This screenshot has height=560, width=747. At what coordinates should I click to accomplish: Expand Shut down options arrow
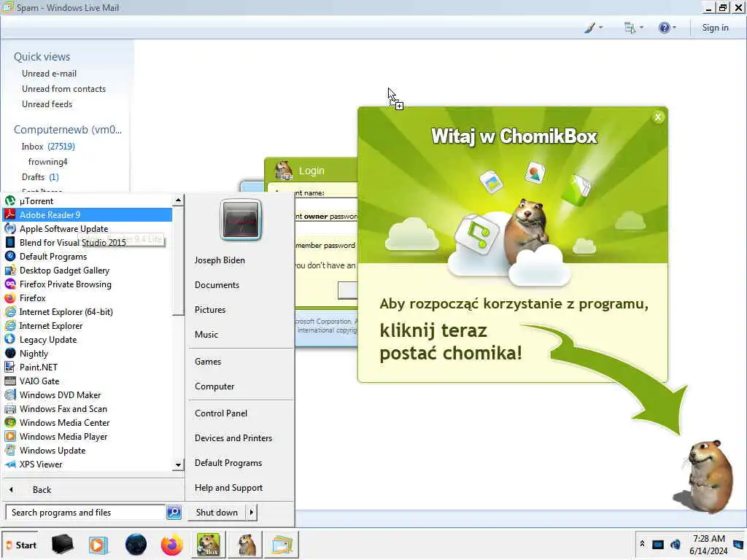(x=252, y=513)
